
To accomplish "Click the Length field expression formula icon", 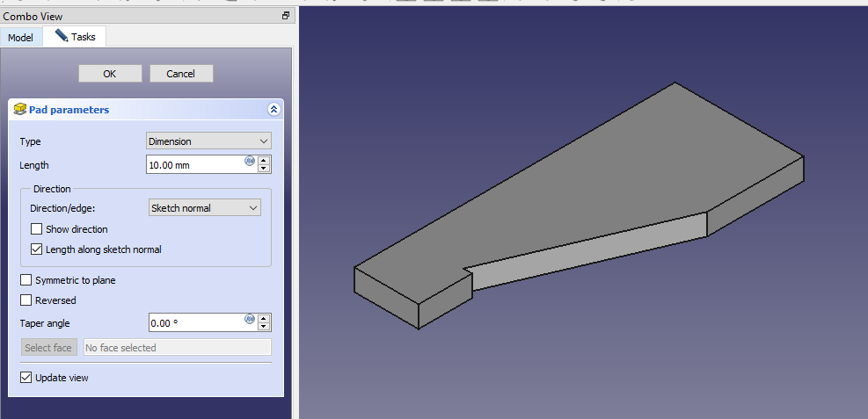I will point(250,162).
